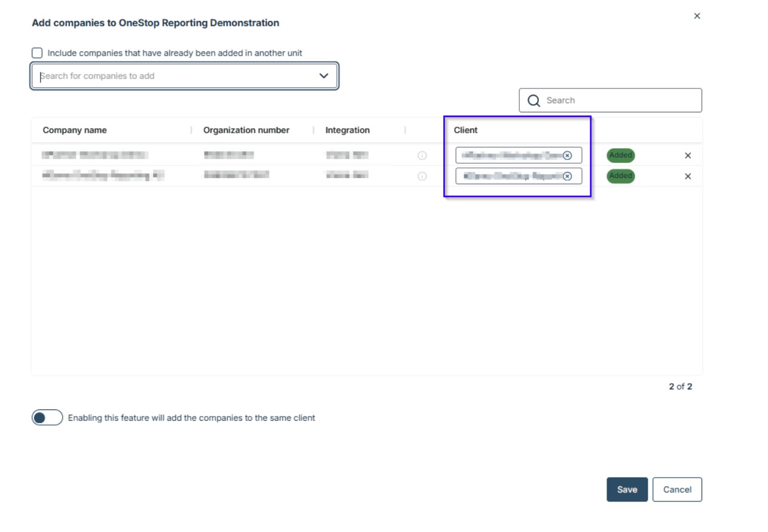Remove the second company using its X icon
Viewport: 768px width, 532px height.
tap(688, 176)
